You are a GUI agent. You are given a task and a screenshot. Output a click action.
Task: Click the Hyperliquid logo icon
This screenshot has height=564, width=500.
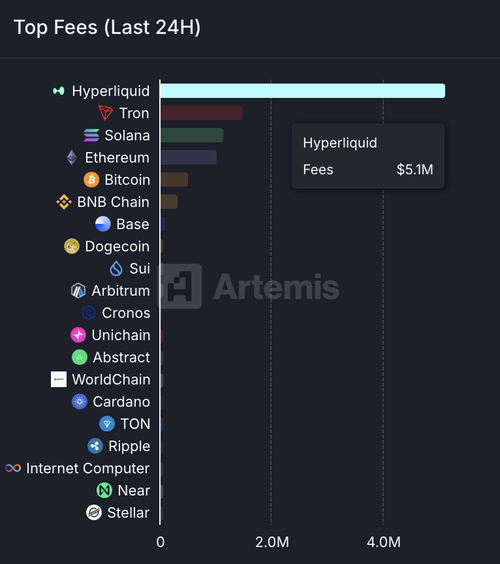click(59, 91)
